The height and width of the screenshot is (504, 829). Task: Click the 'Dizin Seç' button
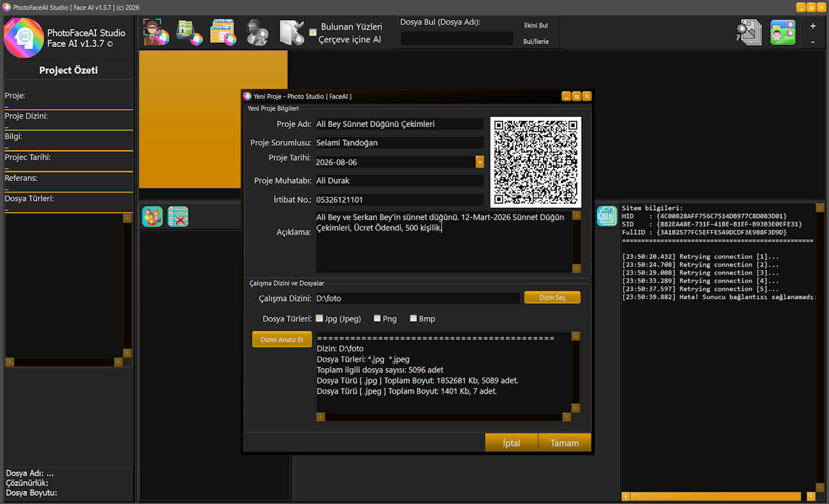[x=552, y=298]
